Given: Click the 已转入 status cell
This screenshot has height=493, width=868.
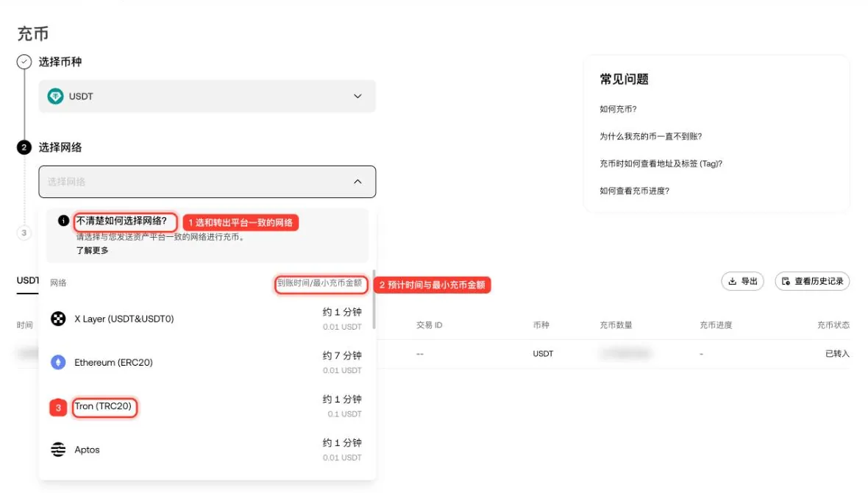Looking at the screenshot, I should (837, 353).
